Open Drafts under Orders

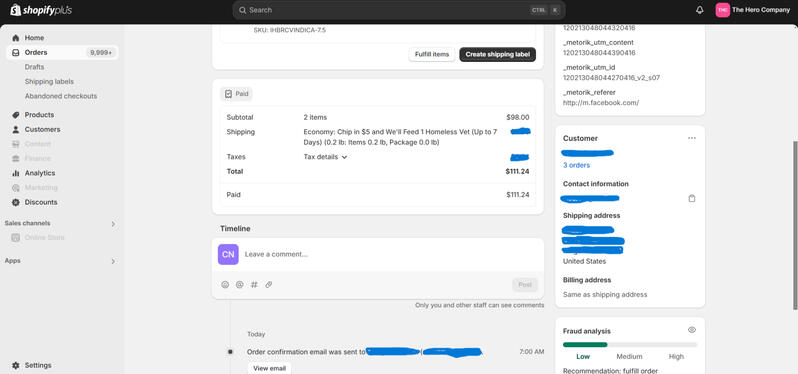coord(35,67)
